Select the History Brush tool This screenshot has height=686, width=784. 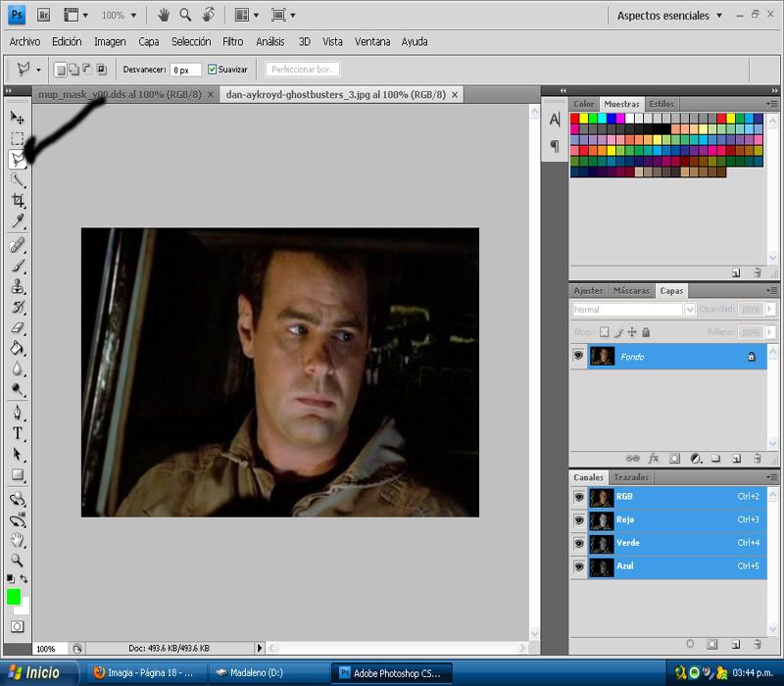pyautogui.click(x=18, y=307)
